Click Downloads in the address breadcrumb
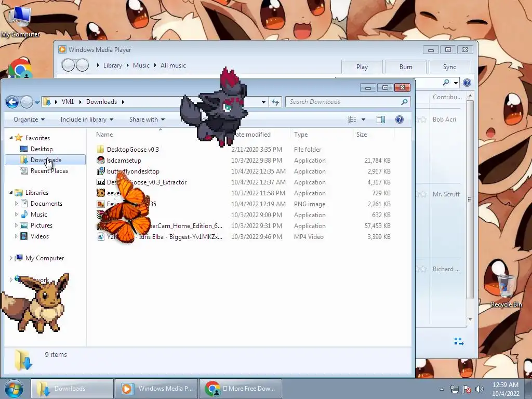Screen dimensions: 532x399 tap(101, 102)
